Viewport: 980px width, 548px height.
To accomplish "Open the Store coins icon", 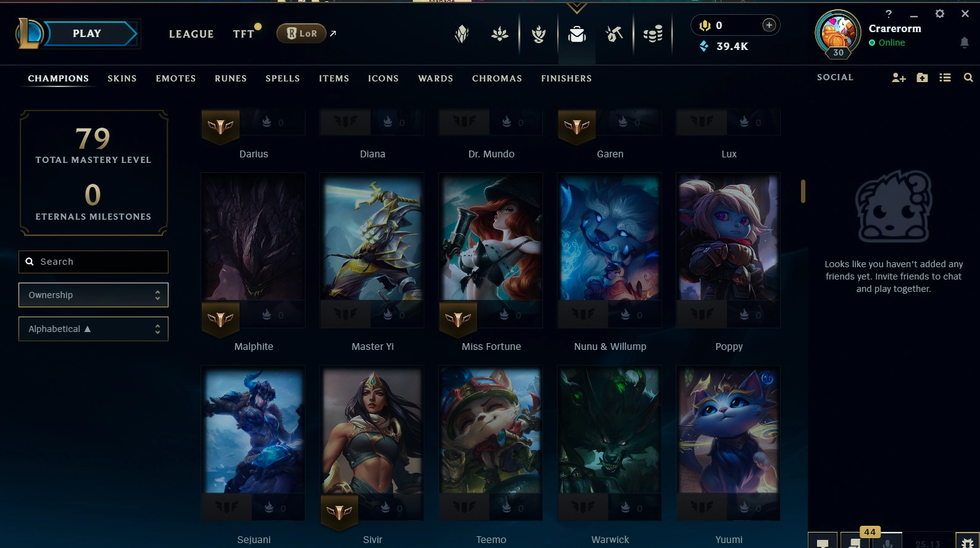I will tap(653, 34).
